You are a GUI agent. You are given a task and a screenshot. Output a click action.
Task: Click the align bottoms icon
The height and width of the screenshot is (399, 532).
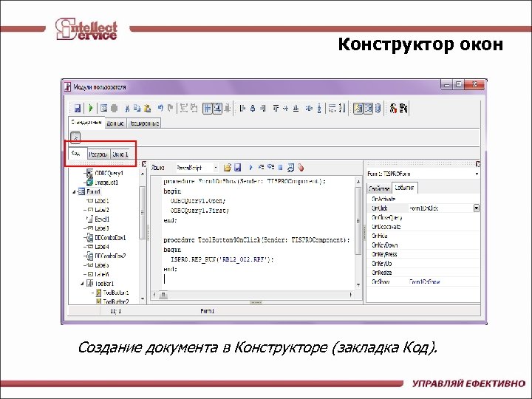[x=296, y=108]
